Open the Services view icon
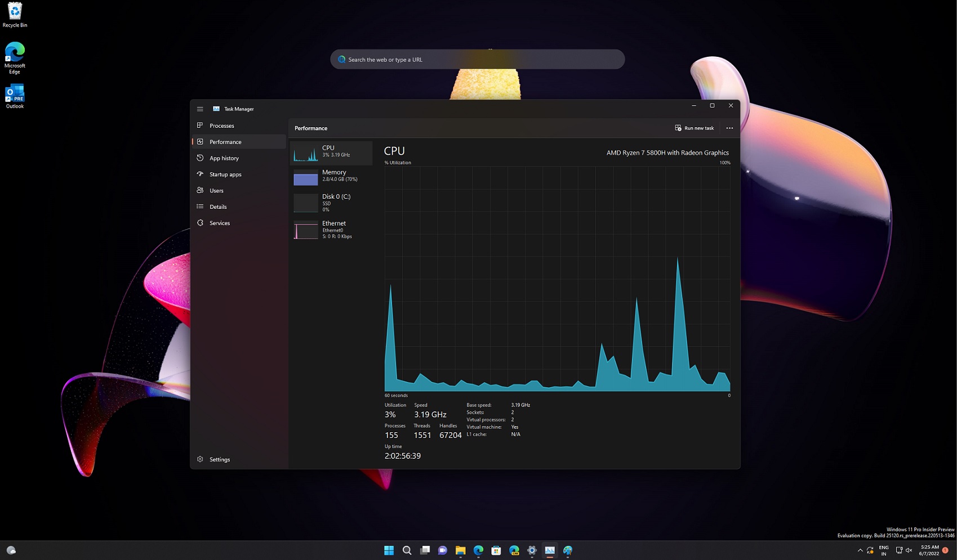The image size is (957, 560). click(201, 223)
